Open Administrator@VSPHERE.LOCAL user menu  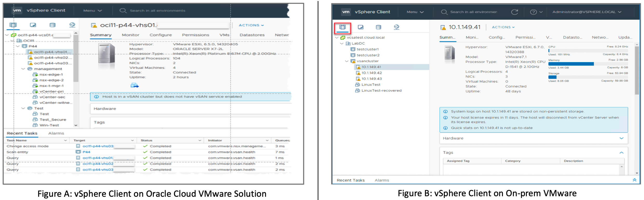coord(587,12)
